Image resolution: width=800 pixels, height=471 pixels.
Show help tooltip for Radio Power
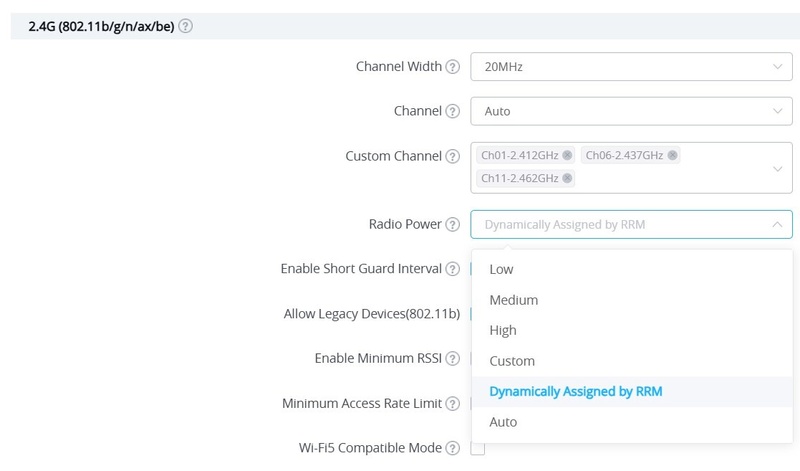[453, 225]
